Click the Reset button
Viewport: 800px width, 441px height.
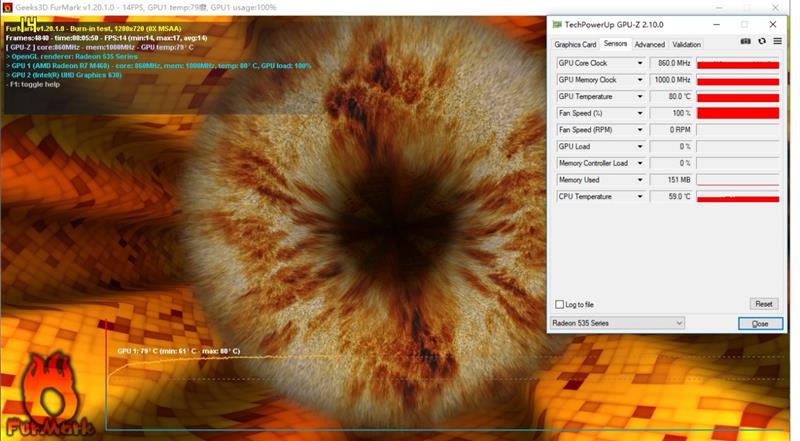pyautogui.click(x=764, y=304)
